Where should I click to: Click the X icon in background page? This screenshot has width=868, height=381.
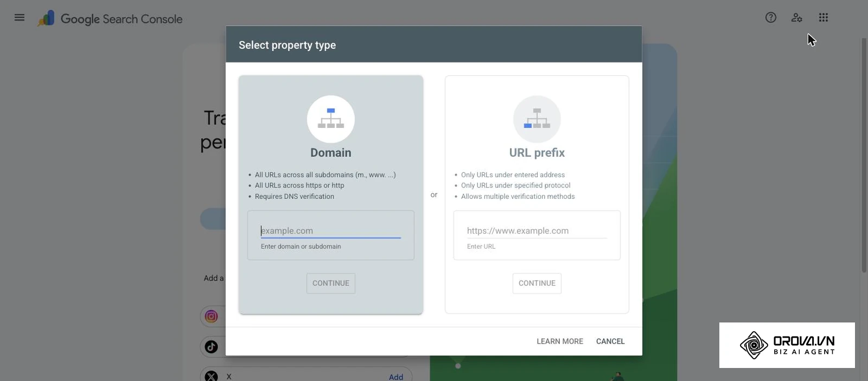tap(212, 376)
